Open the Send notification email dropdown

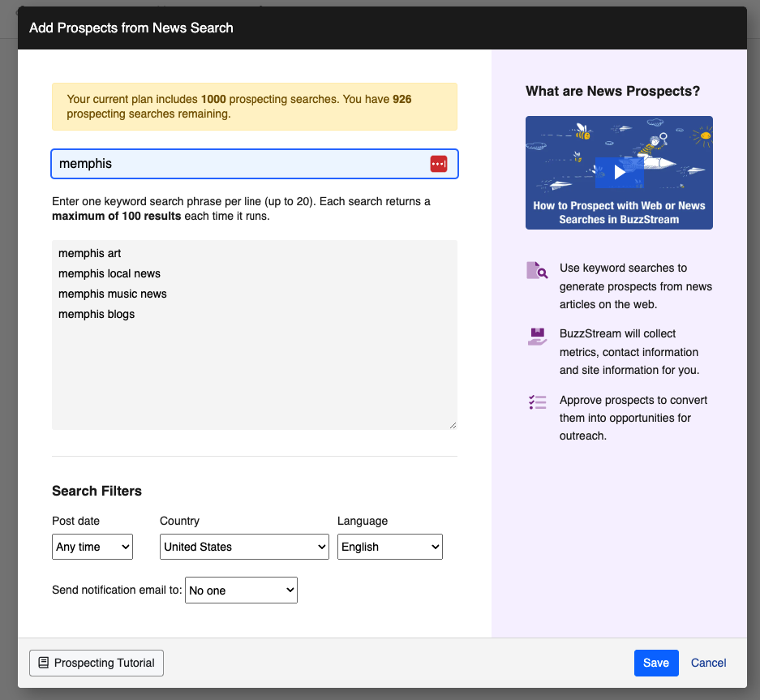[240, 590]
